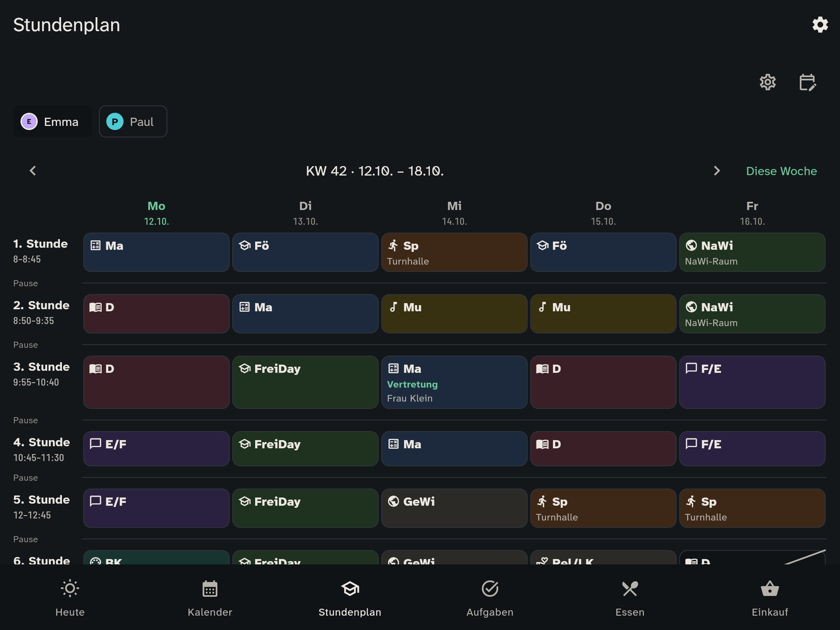The width and height of the screenshot is (840, 630).
Task: Open Thursday 2. Stunde Mu lesson
Action: point(603,314)
